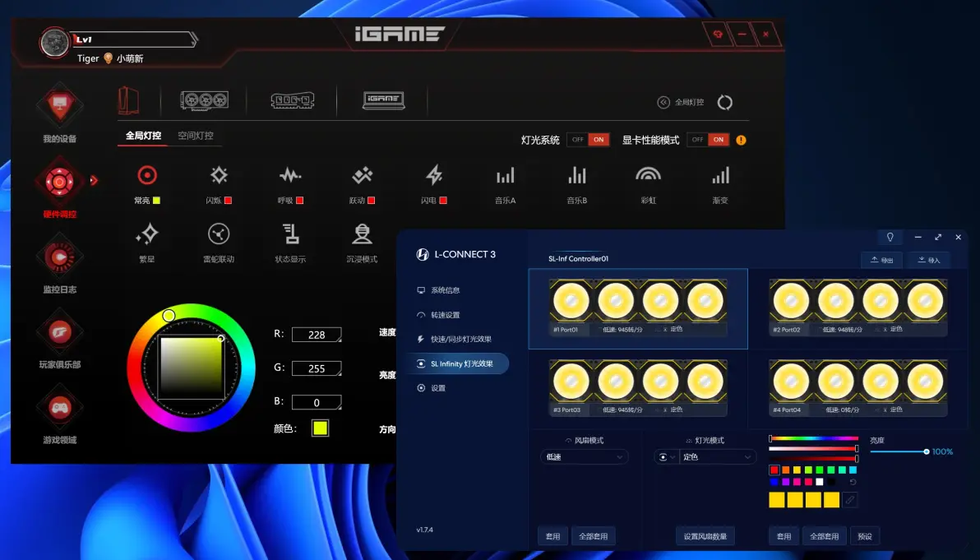Choose the 彩虹 rainbow lighting effect
The image size is (980, 560).
tap(648, 184)
